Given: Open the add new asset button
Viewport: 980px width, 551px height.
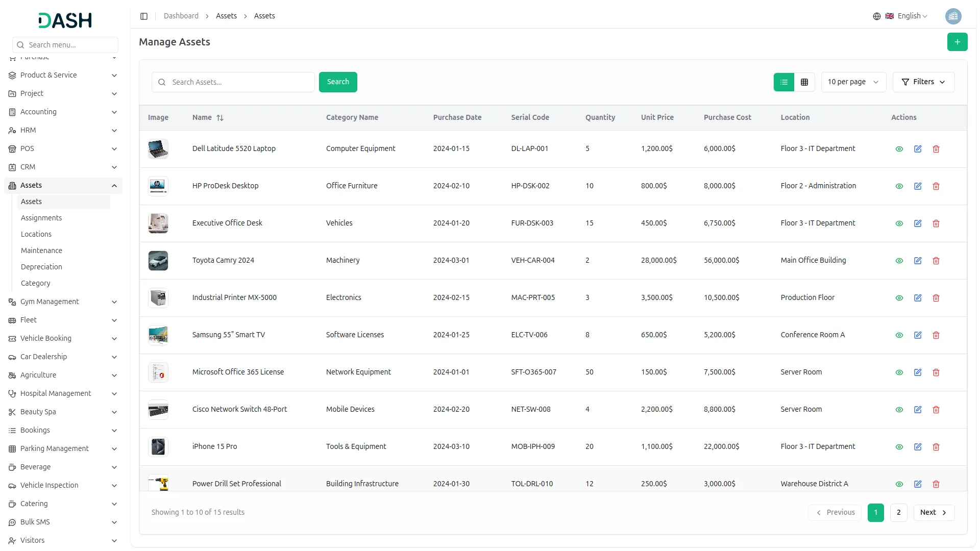Looking at the screenshot, I should 958,42.
